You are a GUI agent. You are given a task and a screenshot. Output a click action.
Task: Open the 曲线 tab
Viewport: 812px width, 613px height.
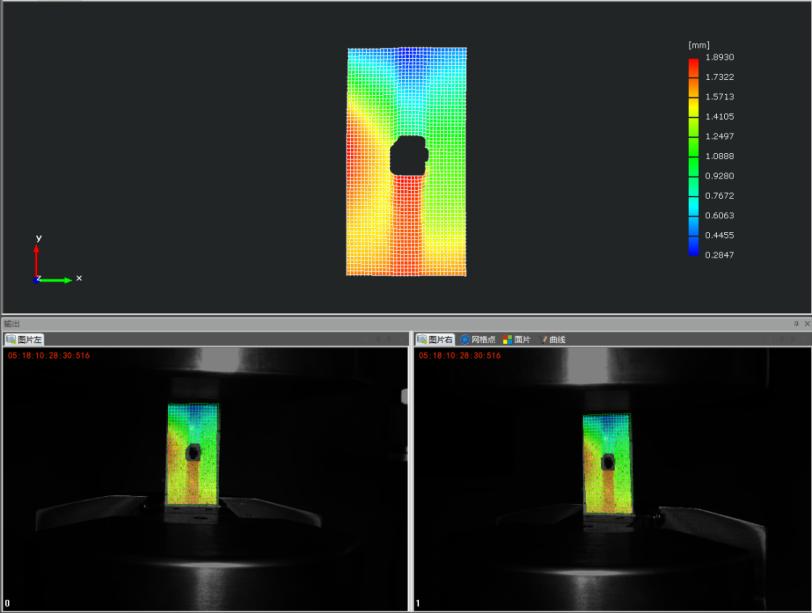pos(557,340)
